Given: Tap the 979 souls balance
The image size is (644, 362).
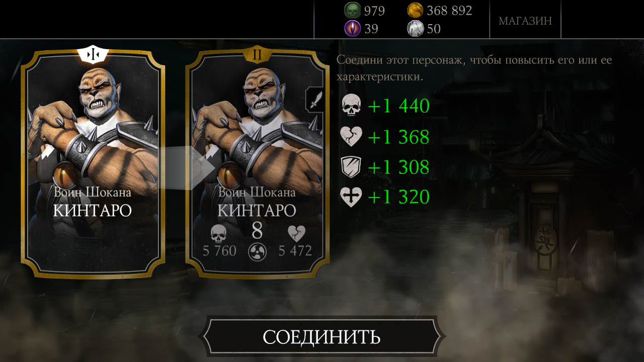Looking at the screenshot, I should (374, 11).
